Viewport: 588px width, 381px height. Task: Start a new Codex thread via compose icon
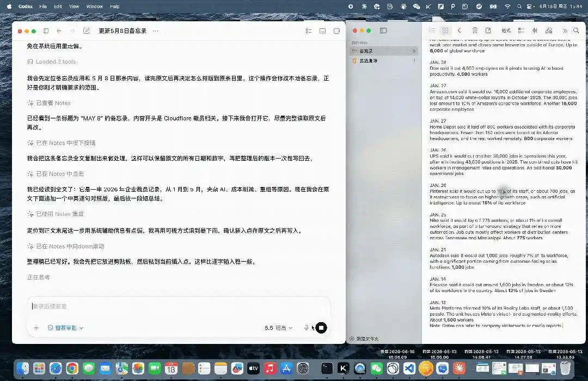coord(86,31)
